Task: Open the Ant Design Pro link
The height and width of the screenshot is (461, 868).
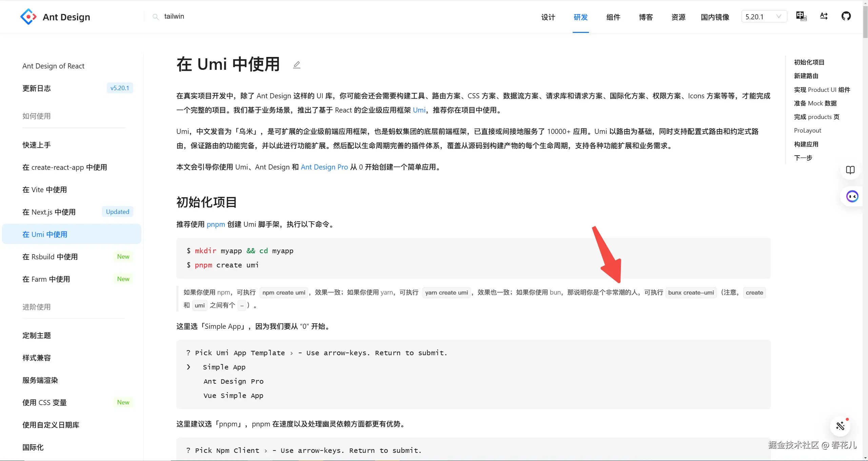Action: click(x=324, y=167)
